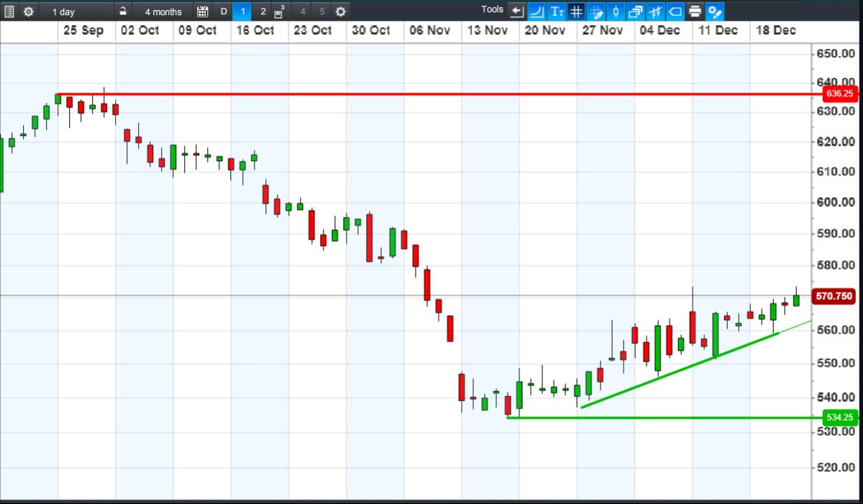
Task: Collapse the tools with back arrow icon
Action: (x=516, y=12)
